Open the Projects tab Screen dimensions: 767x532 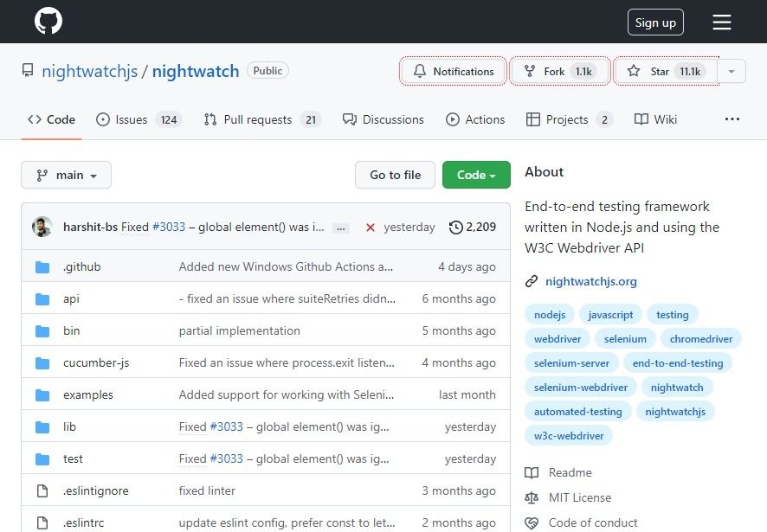click(570, 119)
